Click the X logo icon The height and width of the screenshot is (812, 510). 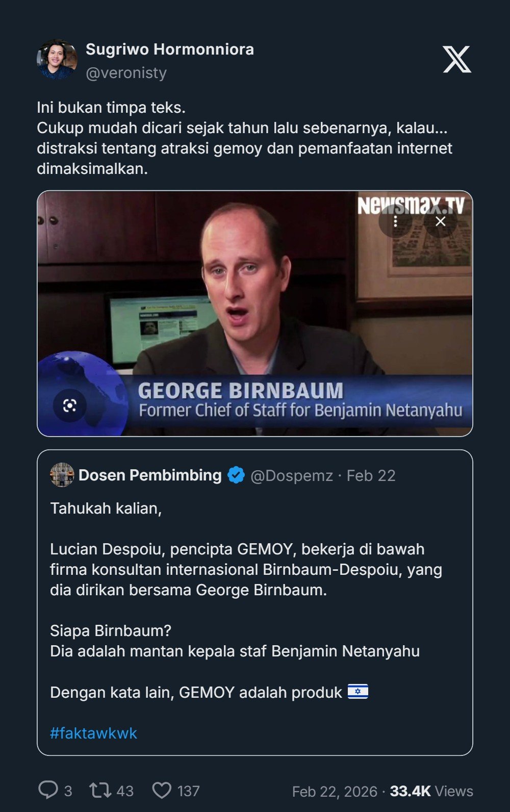coord(456,59)
